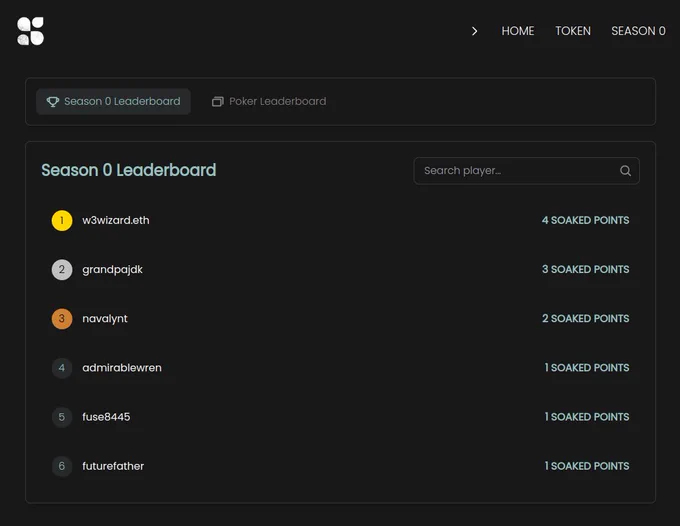The height and width of the screenshot is (526, 680).
Task: Open the TOKEN nav link
Action: pos(573,31)
